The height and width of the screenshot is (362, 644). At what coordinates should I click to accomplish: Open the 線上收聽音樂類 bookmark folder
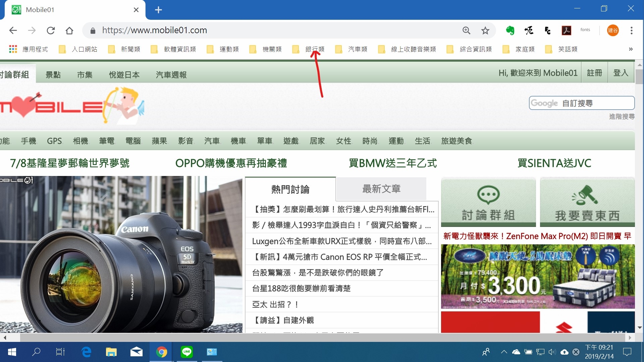[x=407, y=49]
